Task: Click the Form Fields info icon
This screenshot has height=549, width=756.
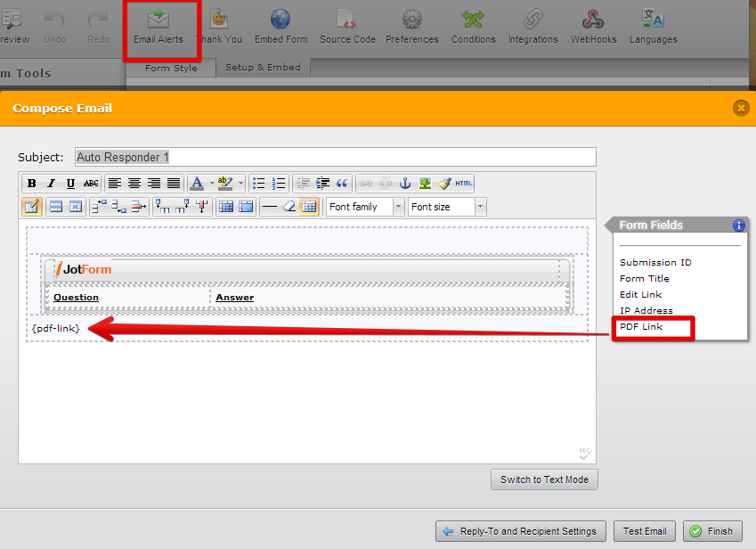Action: pyautogui.click(x=738, y=225)
